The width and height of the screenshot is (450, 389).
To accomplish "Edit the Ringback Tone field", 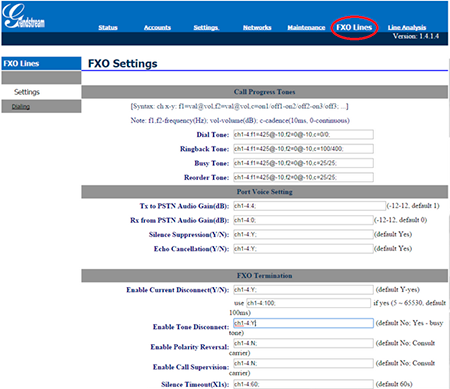I will coord(303,149).
